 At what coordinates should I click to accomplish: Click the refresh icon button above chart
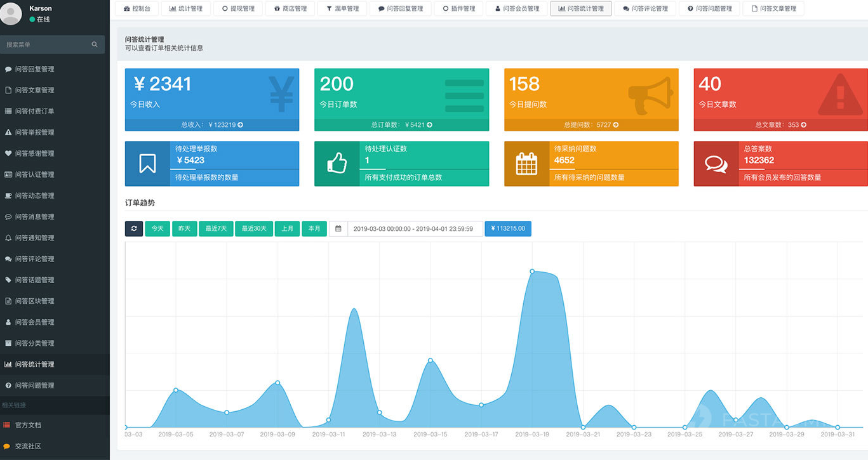(134, 228)
